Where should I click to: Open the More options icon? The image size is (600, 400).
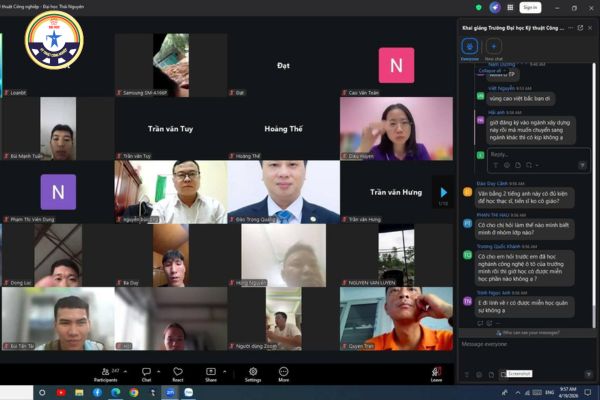(x=284, y=374)
